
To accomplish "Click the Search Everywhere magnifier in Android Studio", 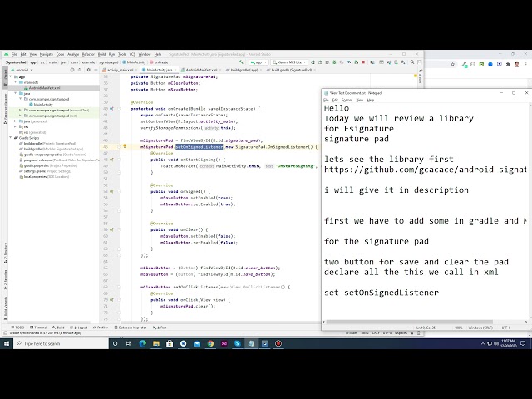I will pyautogui.click(x=412, y=62).
